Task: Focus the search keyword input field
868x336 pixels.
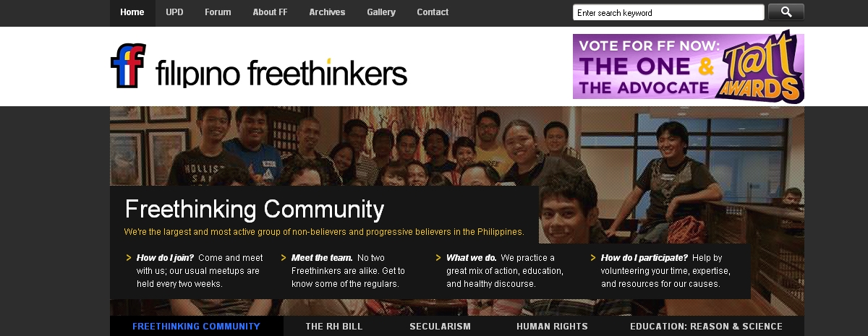Action: click(x=668, y=12)
